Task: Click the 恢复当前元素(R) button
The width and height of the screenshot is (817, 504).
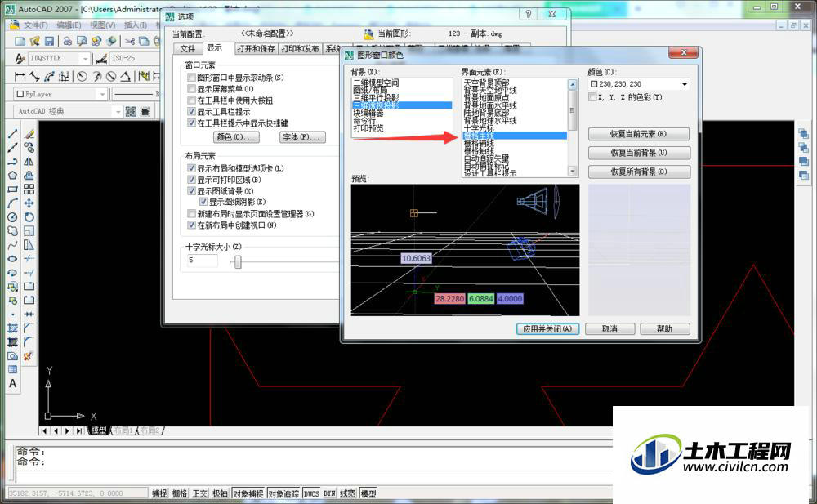Action: (x=640, y=134)
